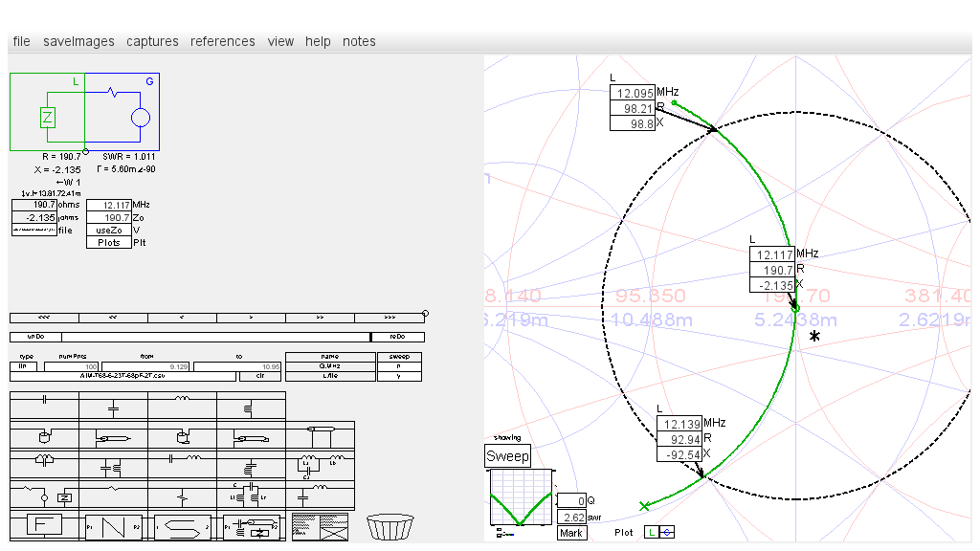Click the swr field showing 2.62
The width and height of the screenshot is (980, 551).
click(571, 518)
